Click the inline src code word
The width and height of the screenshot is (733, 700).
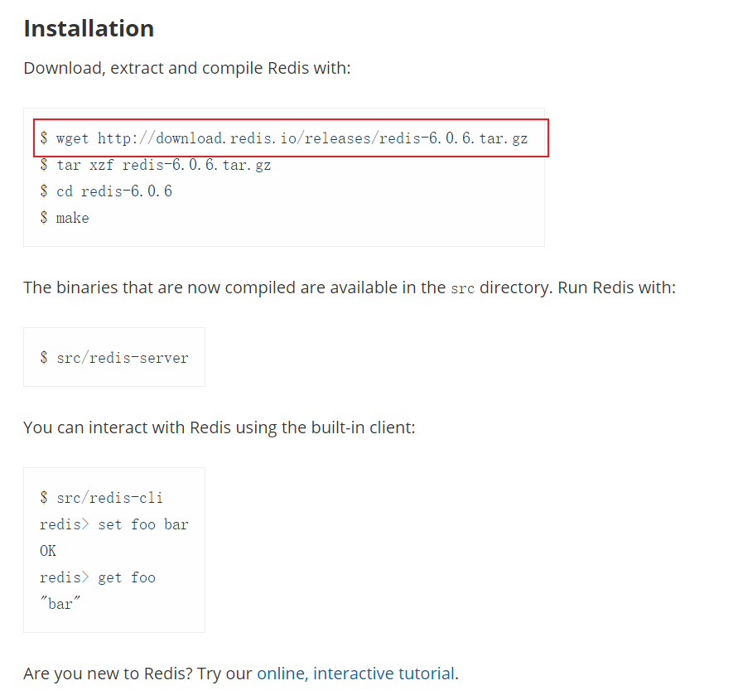[462, 289]
